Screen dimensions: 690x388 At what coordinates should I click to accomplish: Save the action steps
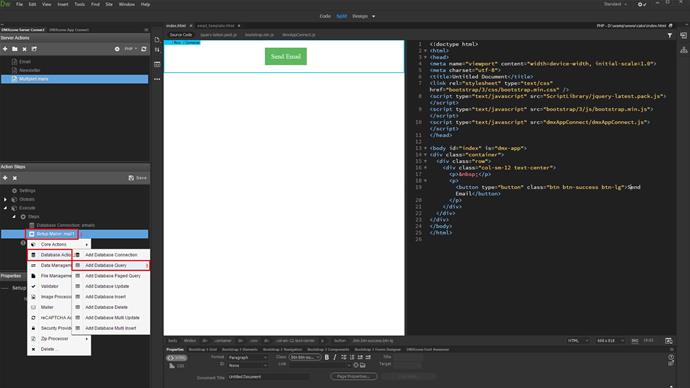pyautogui.click(x=137, y=178)
